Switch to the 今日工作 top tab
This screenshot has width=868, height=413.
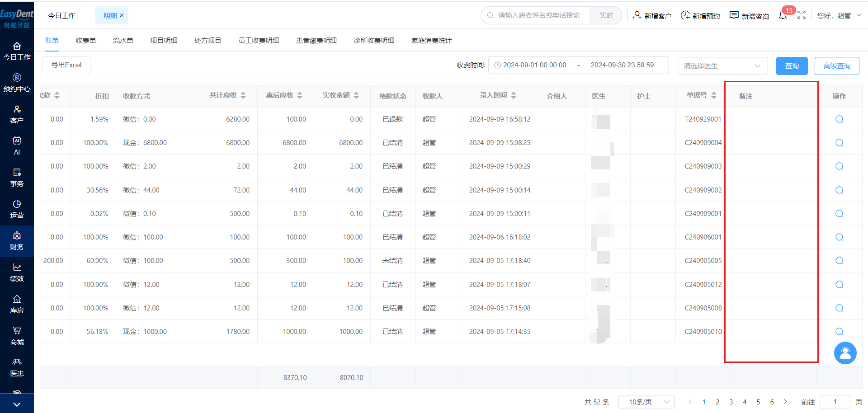[62, 15]
